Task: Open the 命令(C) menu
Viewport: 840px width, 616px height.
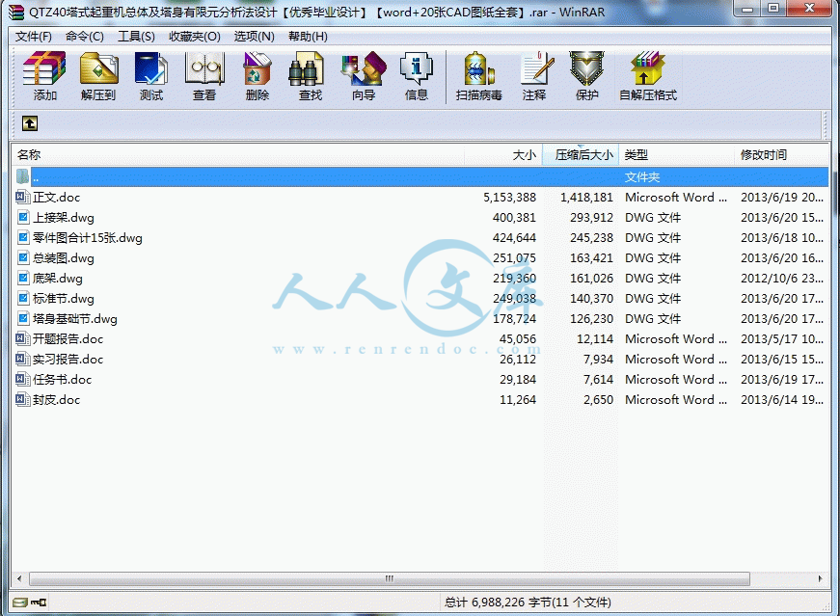Action: click(85, 37)
